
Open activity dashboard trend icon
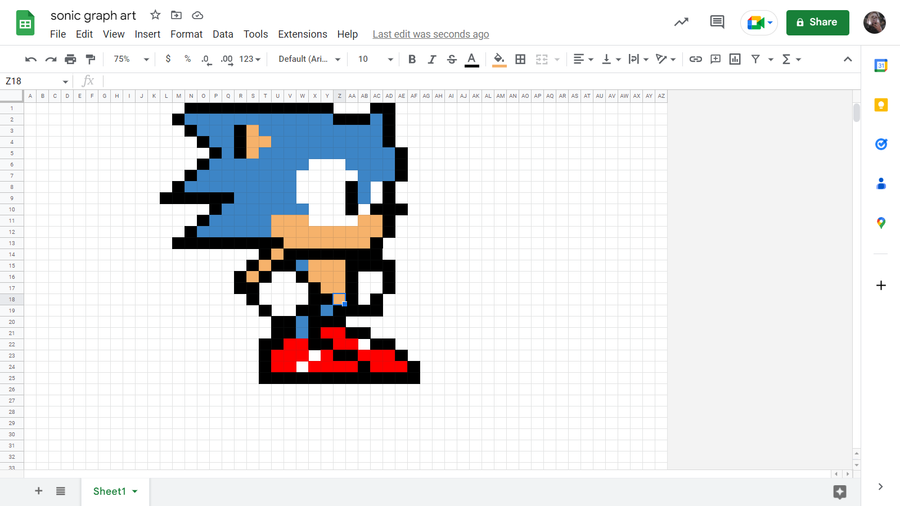pos(681,22)
